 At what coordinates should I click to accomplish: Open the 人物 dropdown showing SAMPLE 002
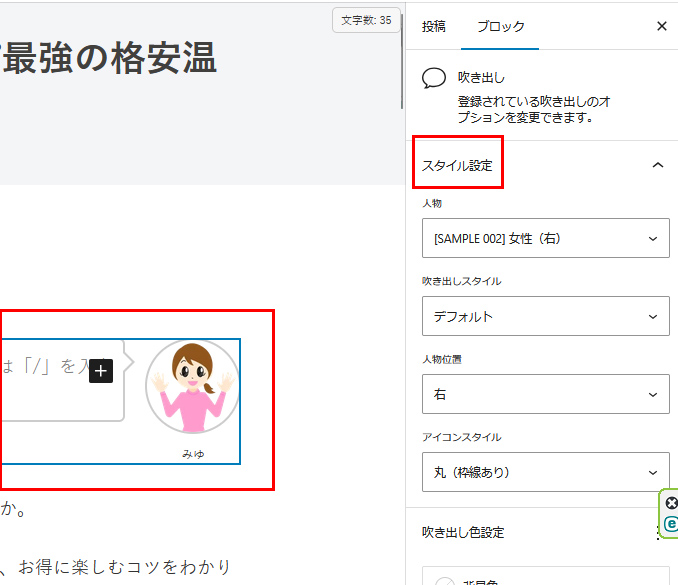[x=545, y=239]
